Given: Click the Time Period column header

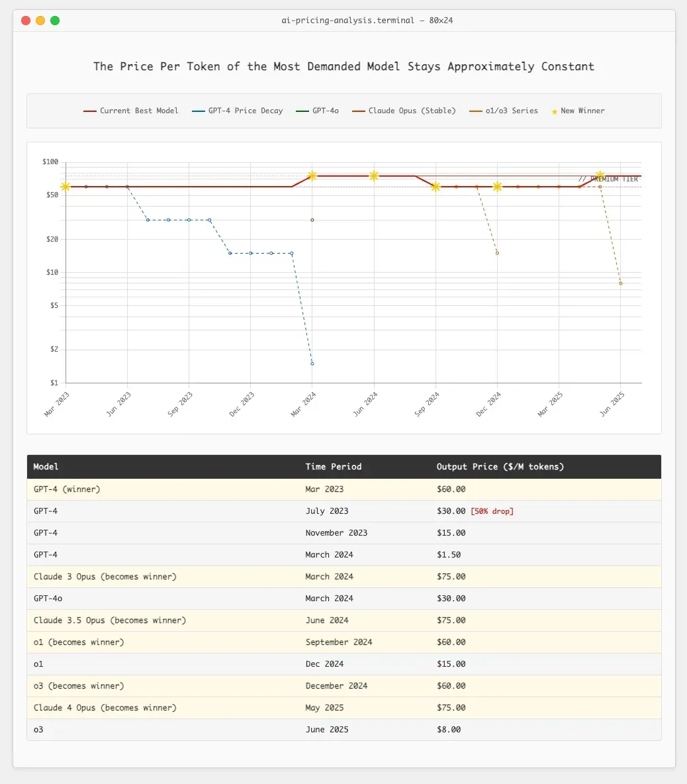Looking at the screenshot, I should (x=334, y=467).
